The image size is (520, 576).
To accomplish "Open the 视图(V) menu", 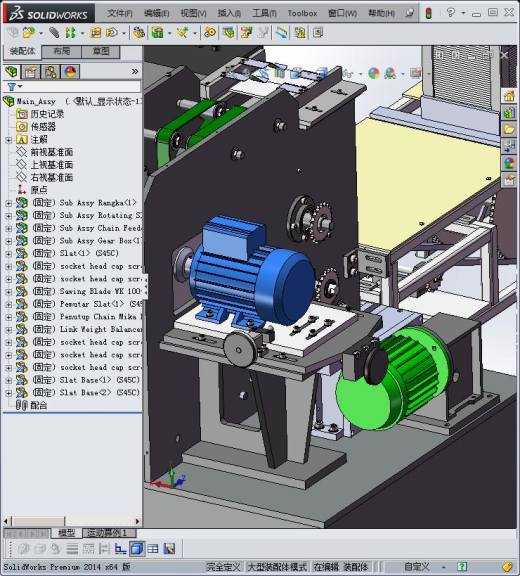I will pos(194,13).
